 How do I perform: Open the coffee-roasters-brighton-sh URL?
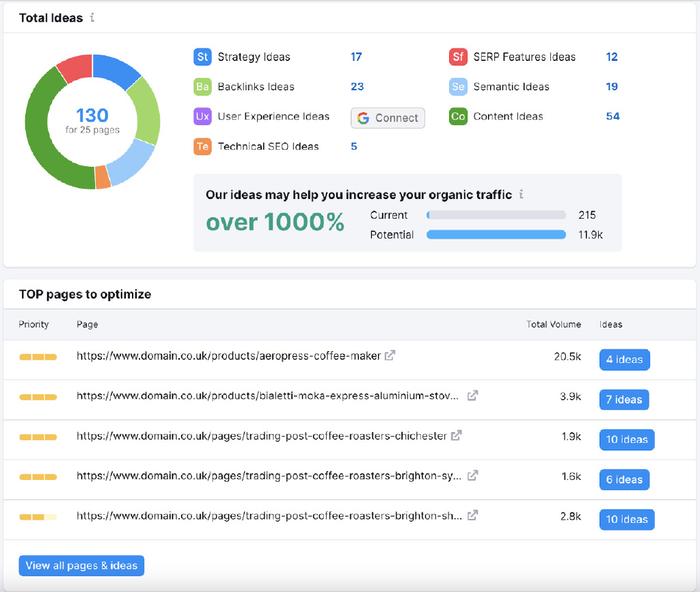(269, 516)
